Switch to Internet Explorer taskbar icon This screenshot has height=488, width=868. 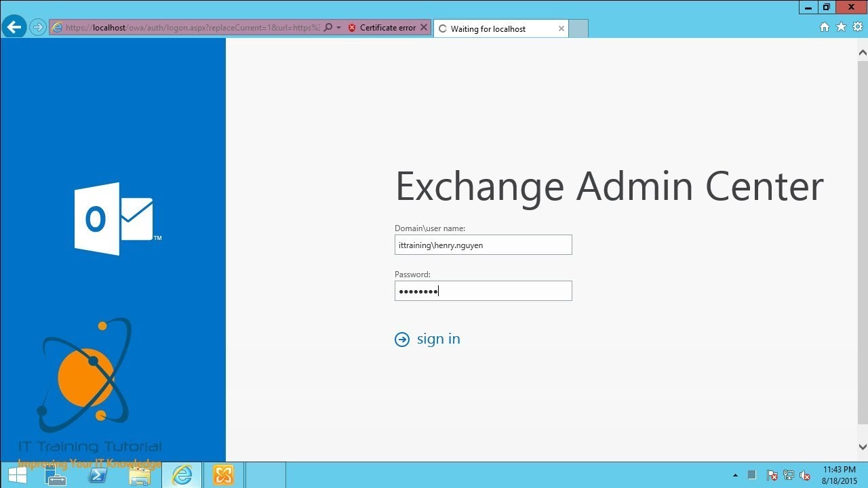point(182,475)
